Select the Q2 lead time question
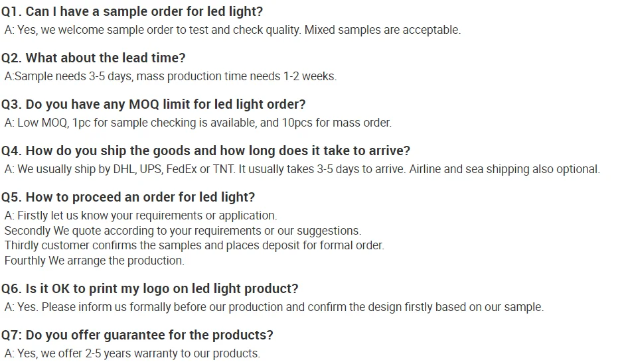The width and height of the screenshot is (624, 364). (x=94, y=58)
